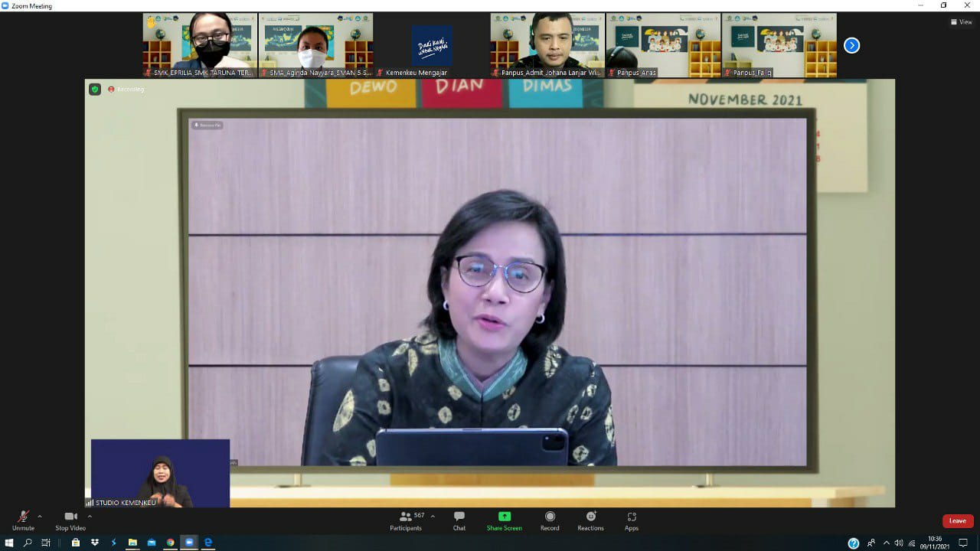The image size is (980, 551).
Task: Expand video options arrow beside Stop Video
Action: point(90,516)
